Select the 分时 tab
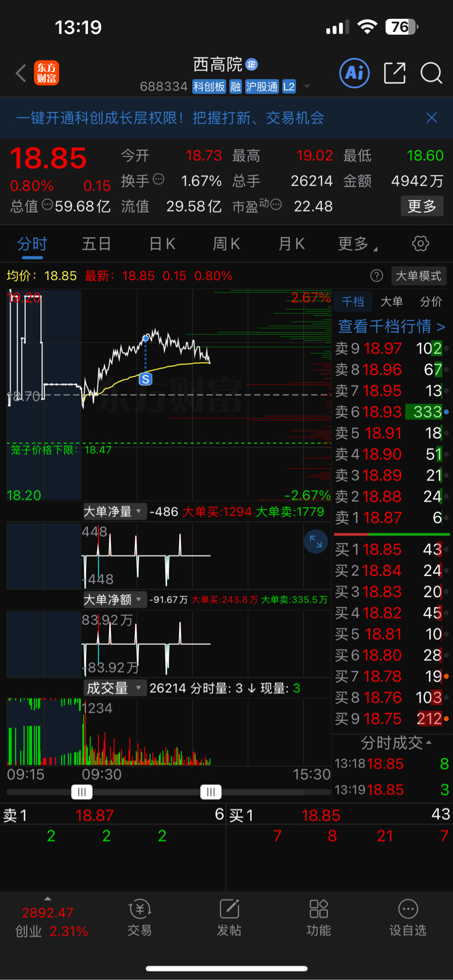 pos(32,244)
